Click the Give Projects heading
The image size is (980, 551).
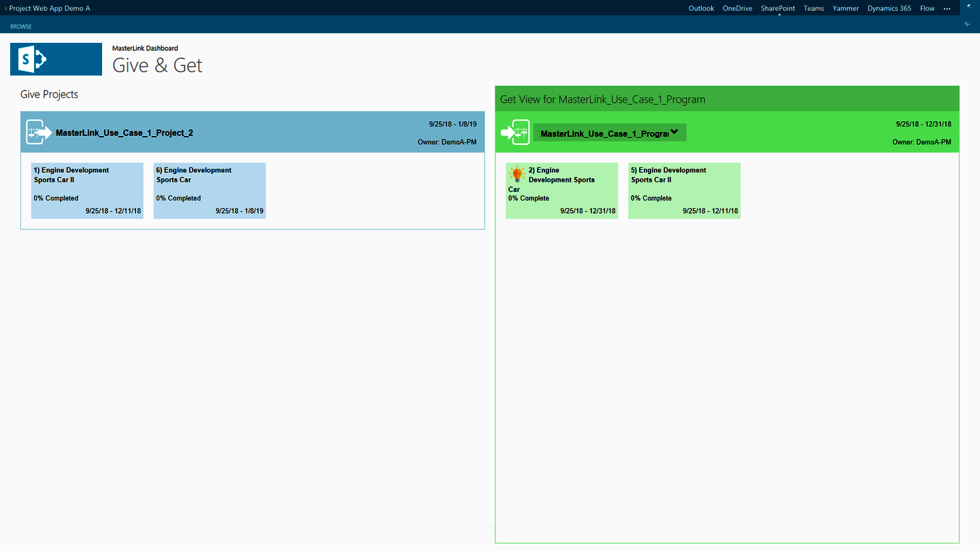pyautogui.click(x=49, y=95)
